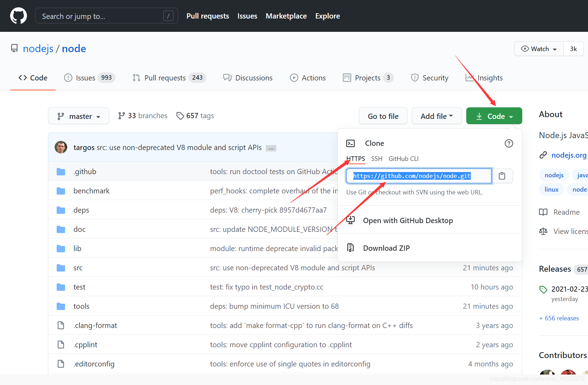Viewport: 588px width, 385px height.
Task: Click the Download ZIP archive icon
Action: coord(350,248)
